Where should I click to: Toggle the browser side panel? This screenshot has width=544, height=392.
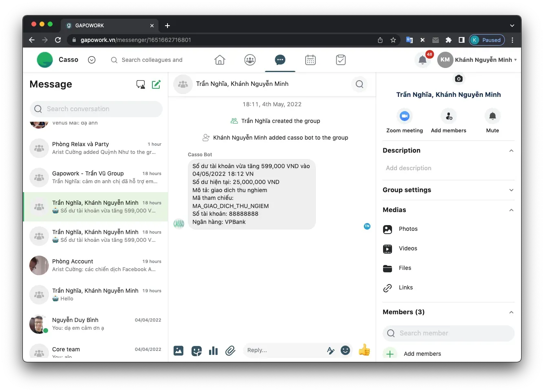click(461, 40)
